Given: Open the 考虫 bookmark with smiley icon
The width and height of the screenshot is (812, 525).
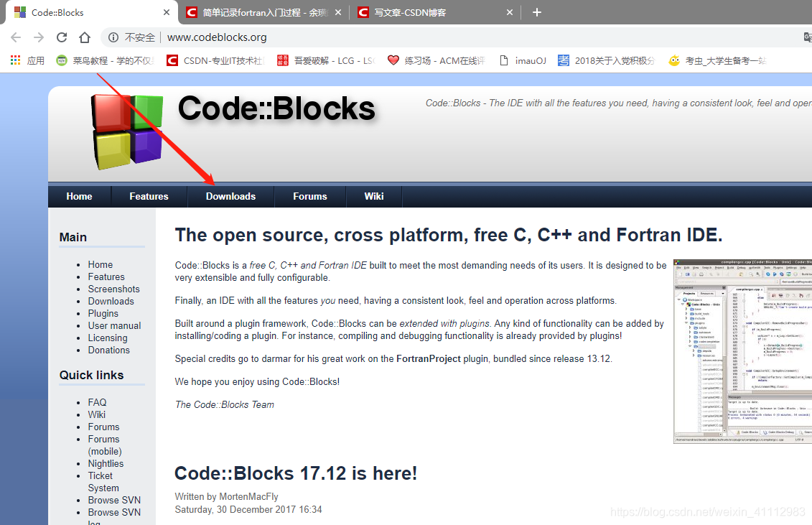Looking at the screenshot, I should 673,60.
